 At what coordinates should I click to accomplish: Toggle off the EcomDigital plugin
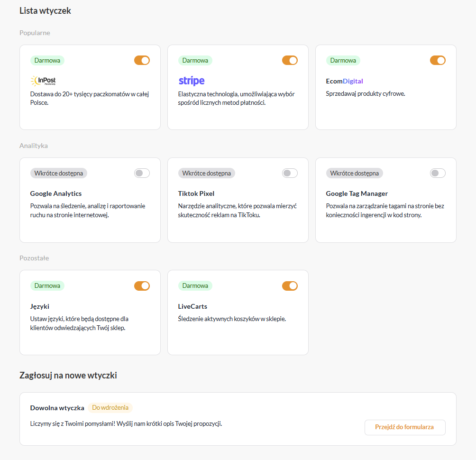[438, 60]
